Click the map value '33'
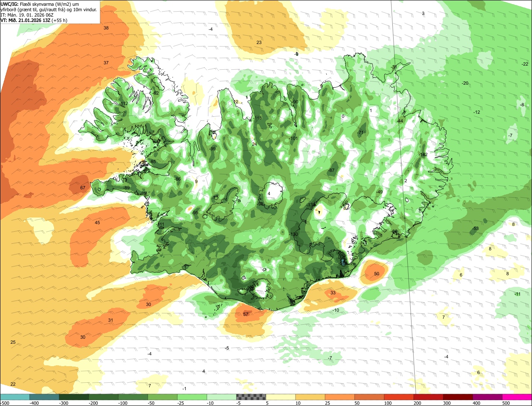532x406 pixels. coord(333,293)
